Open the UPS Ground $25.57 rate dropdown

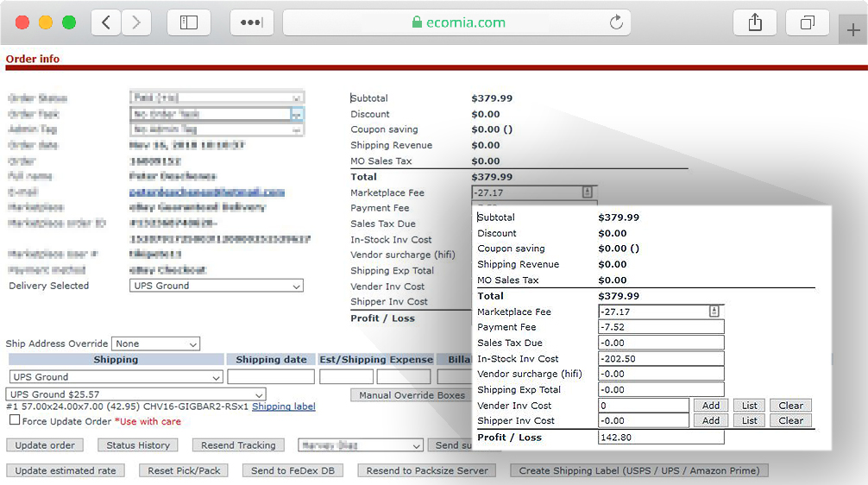[136, 394]
